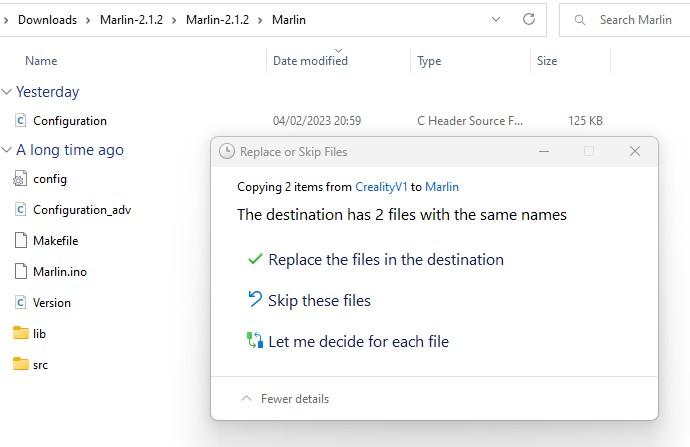Collapse dialog with Fewer details
The width and height of the screenshot is (690, 447).
(285, 399)
